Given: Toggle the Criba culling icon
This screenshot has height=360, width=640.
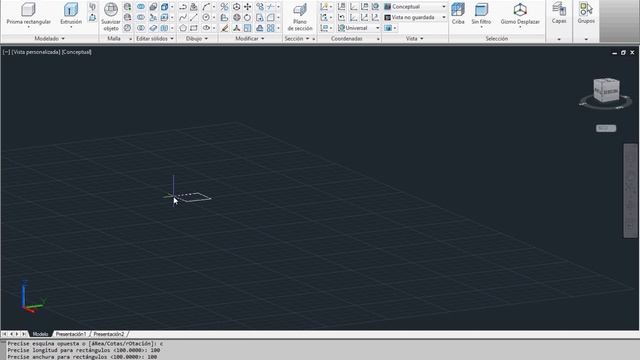Looking at the screenshot, I should point(458,13).
